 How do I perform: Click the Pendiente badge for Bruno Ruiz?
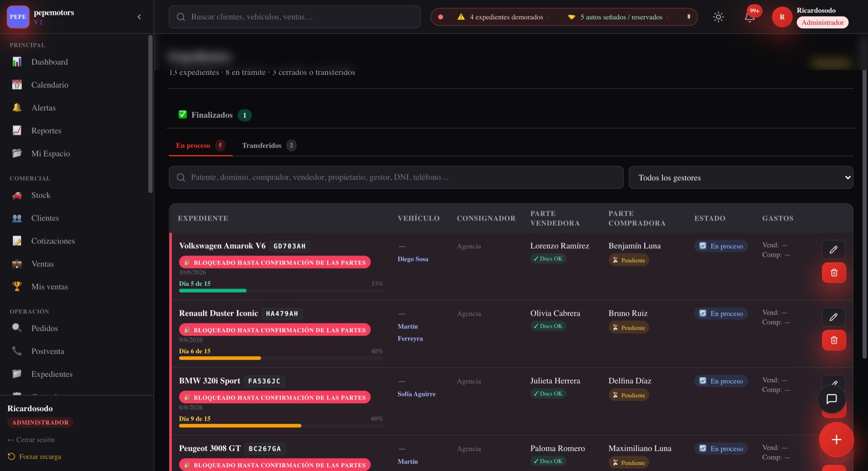tap(629, 328)
